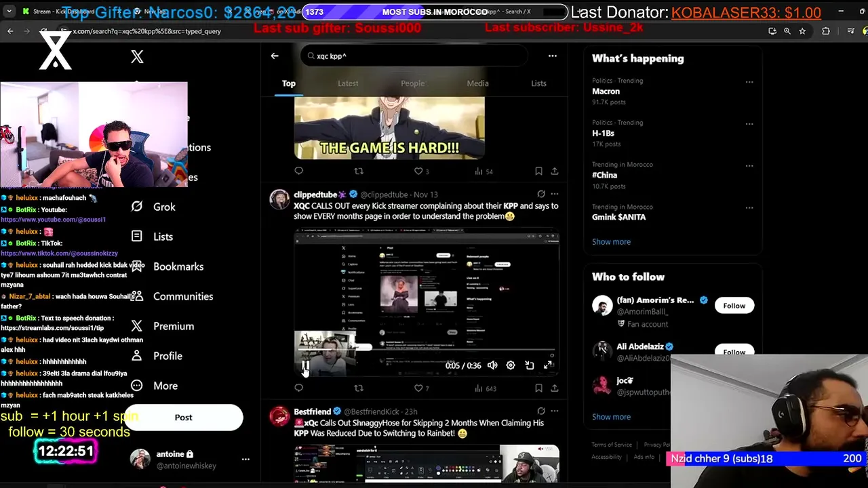Screen dimensions: 868x488
Task: Enable picture-in-picture for the video
Action: click(530, 366)
